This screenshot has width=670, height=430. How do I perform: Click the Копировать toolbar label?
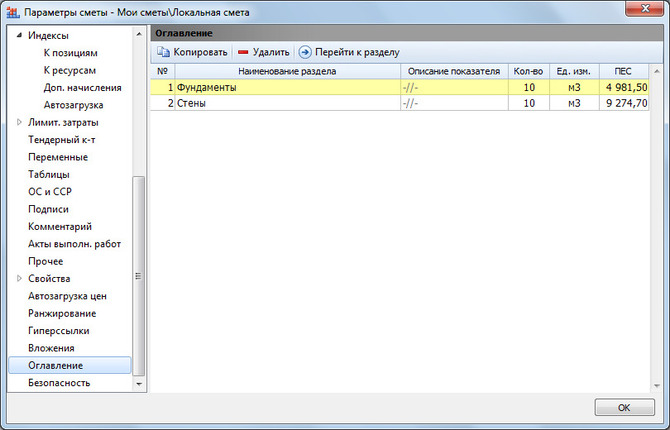click(200, 52)
